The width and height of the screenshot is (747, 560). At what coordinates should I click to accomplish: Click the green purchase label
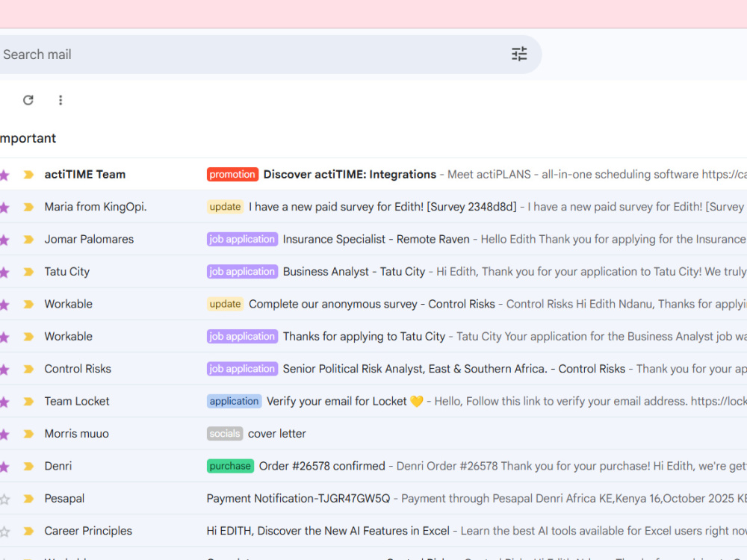pyautogui.click(x=230, y=466)
